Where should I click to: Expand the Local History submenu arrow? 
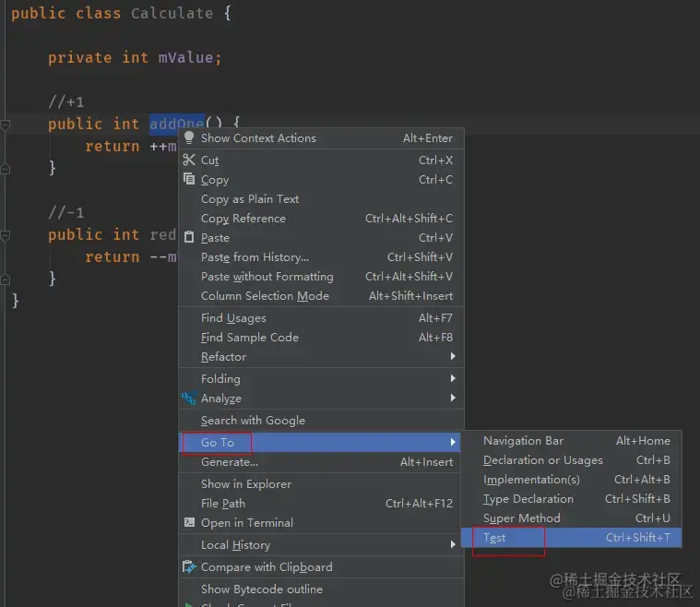tap(453, 544)
